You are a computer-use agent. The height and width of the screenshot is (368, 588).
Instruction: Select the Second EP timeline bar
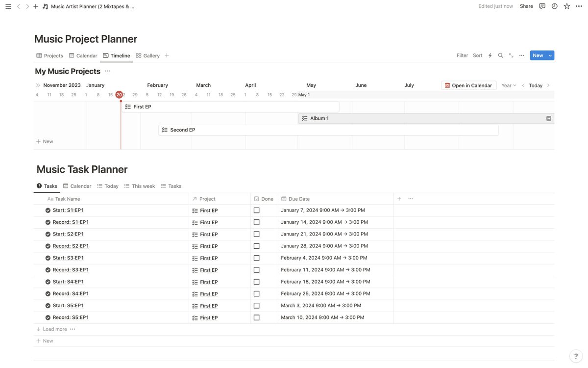328,130
